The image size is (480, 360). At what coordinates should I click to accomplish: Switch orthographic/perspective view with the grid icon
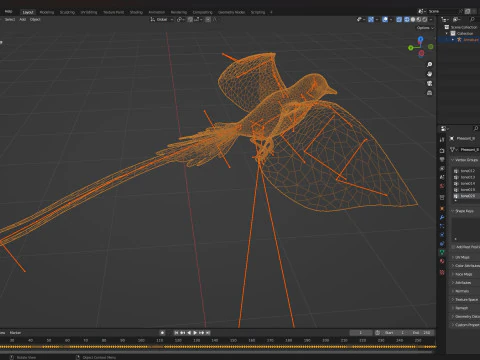click(x=430, y=93)
